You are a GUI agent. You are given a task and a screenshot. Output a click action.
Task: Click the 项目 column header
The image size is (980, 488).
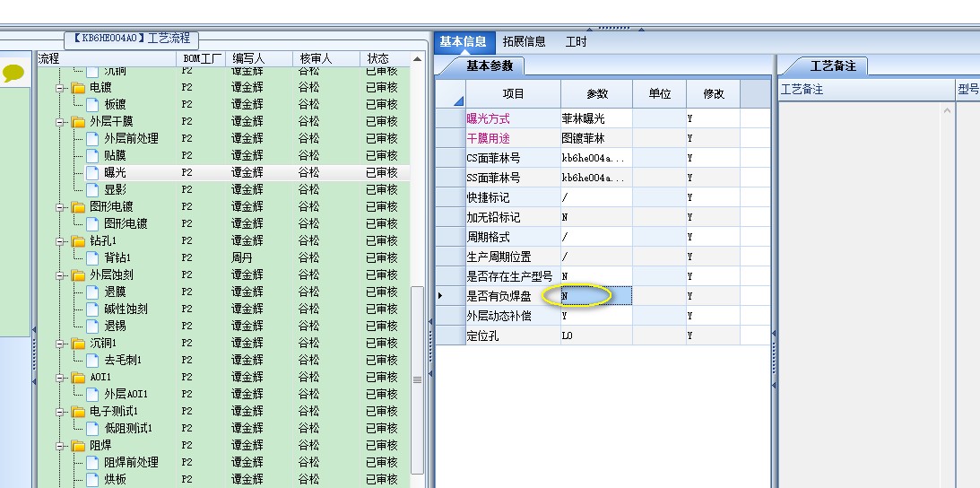tap(513, 94)
